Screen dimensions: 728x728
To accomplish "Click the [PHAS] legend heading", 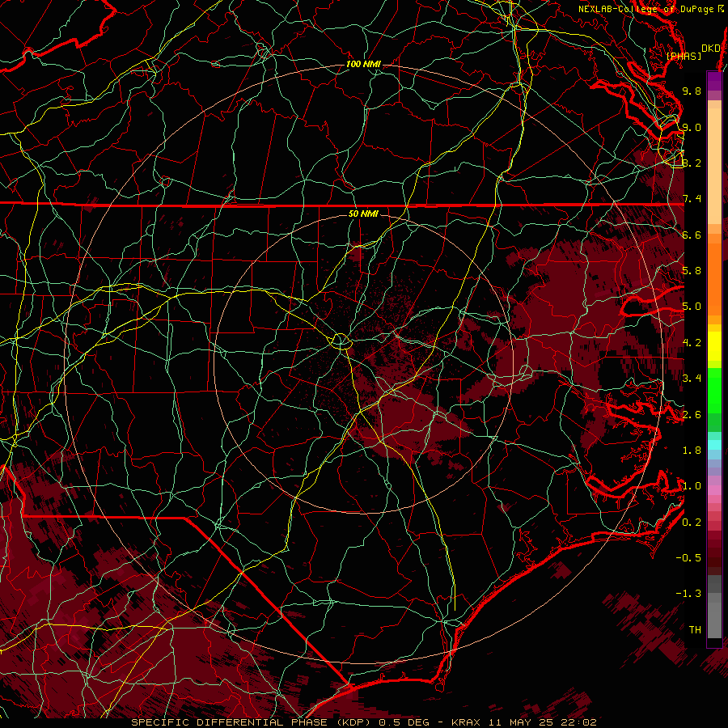I will pos(684,56).
